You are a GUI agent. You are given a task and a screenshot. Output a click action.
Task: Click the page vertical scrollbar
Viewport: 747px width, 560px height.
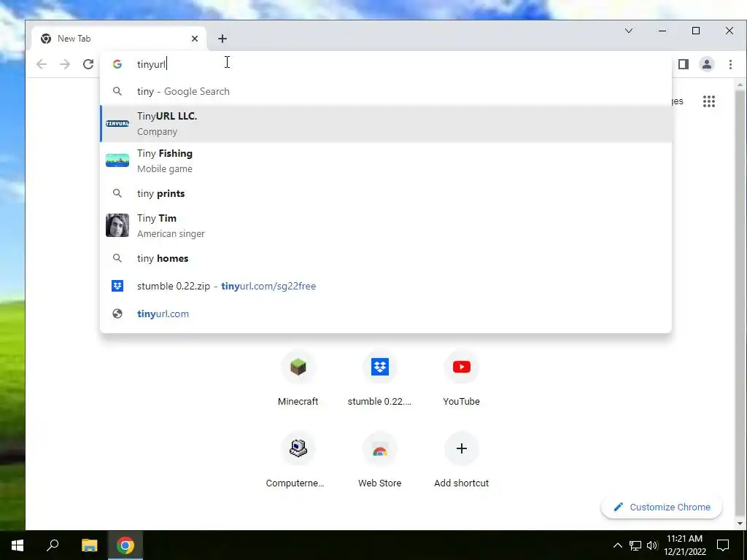(740, 305)
